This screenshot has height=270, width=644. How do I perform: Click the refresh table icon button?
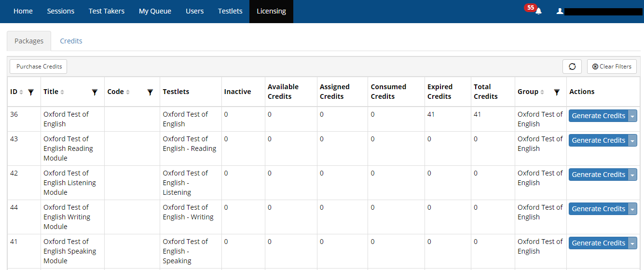pos(572,67)
